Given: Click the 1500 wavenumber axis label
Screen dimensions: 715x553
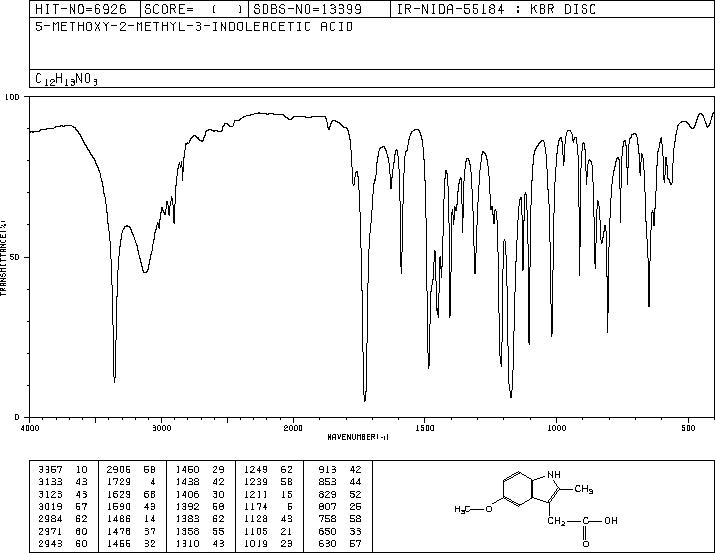Looking at the screenshot, I should [425, 428].
